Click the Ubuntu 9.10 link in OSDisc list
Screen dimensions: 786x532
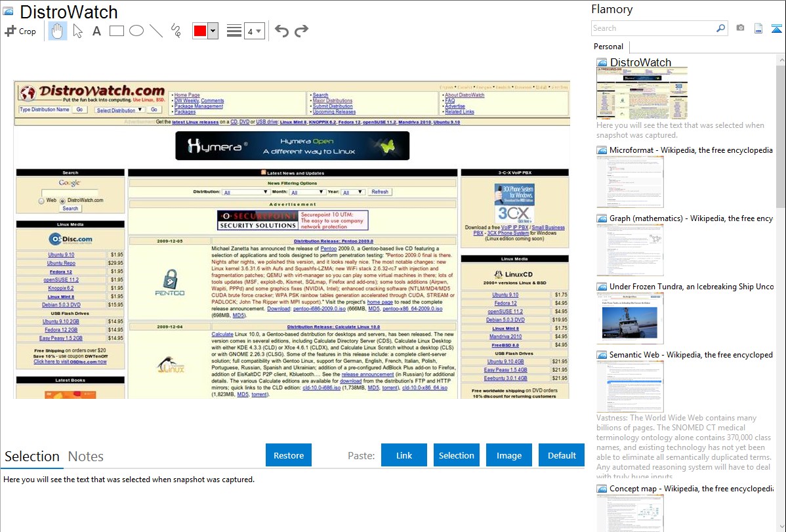(x=61, y=255)
